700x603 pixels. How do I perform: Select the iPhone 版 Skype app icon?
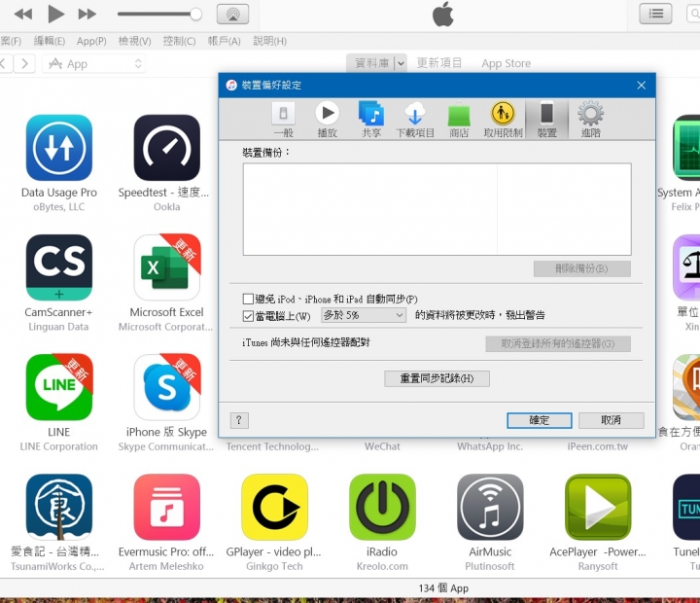[x=166, y=387]
